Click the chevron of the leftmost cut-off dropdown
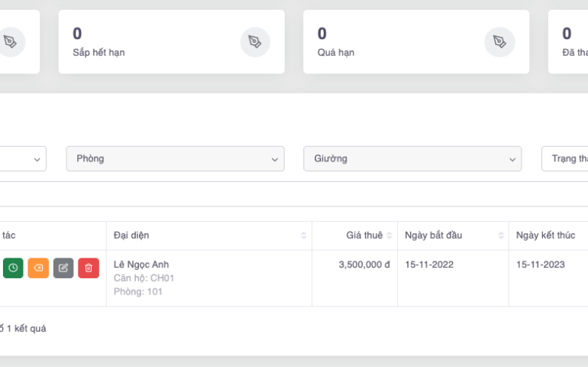The width and height of the screenshot is (588, 367). (x=37, y=159)
